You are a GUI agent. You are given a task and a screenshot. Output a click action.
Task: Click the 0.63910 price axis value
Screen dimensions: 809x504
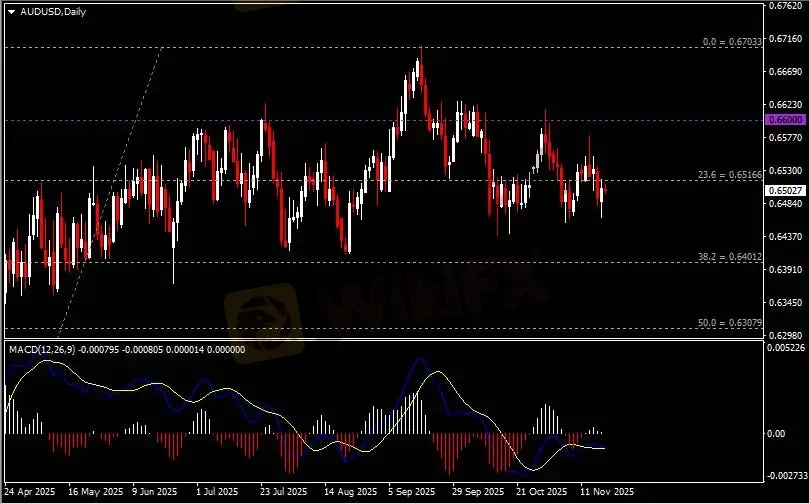click(x=785, y=269)
